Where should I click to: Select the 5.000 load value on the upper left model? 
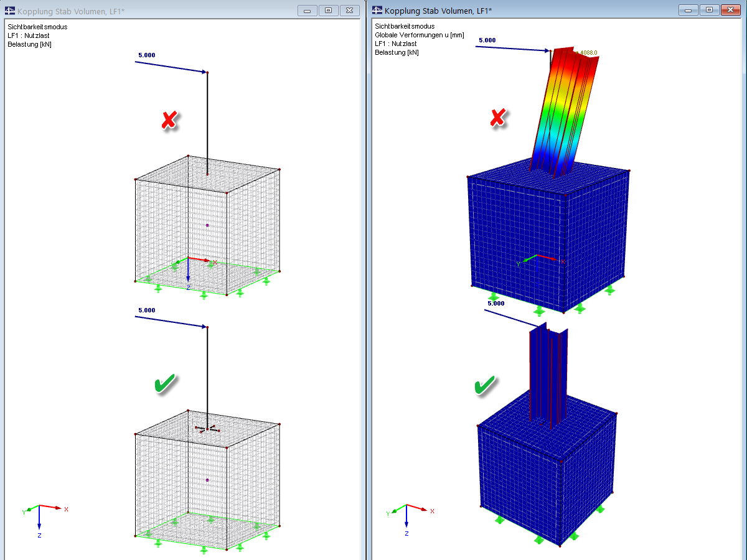(x=147, y=55)
